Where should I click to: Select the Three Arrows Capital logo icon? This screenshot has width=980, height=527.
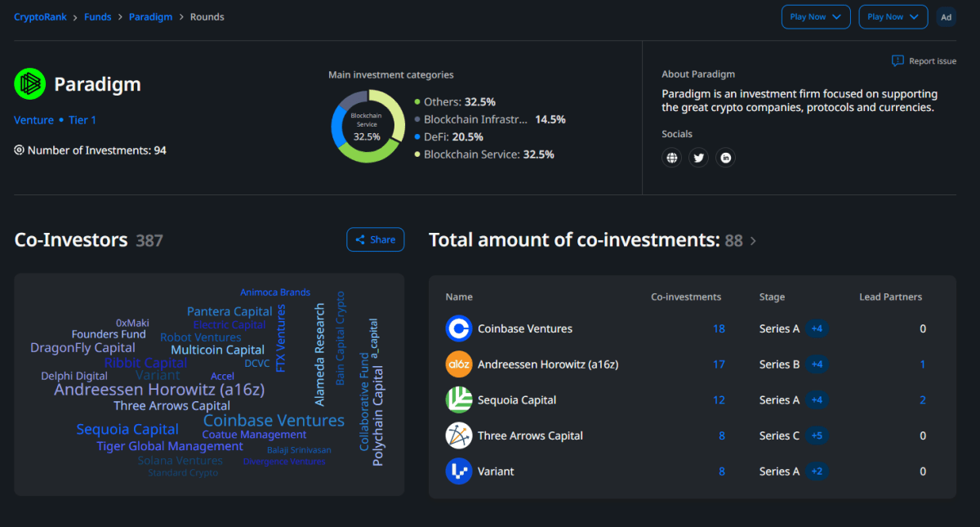(x=459, y=435)
